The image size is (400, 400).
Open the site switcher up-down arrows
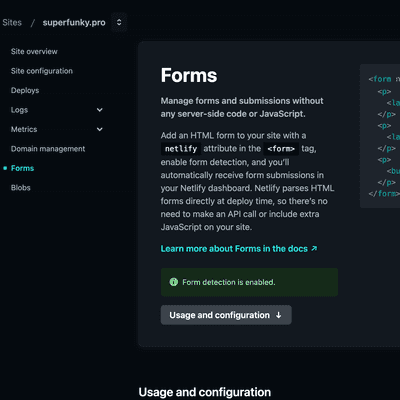pyautogui.click(x=119, y=22)
